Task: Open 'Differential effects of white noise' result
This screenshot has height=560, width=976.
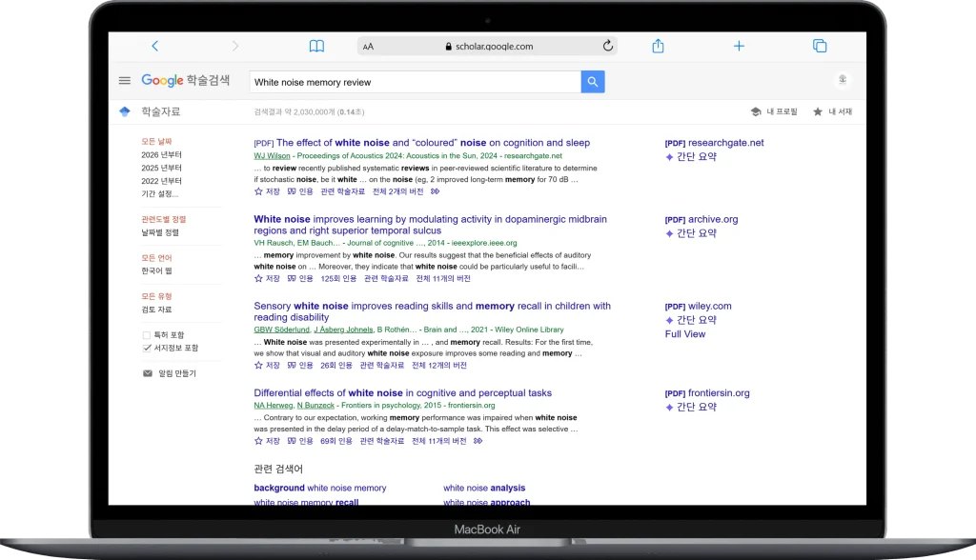Action: tap(403, 393)
